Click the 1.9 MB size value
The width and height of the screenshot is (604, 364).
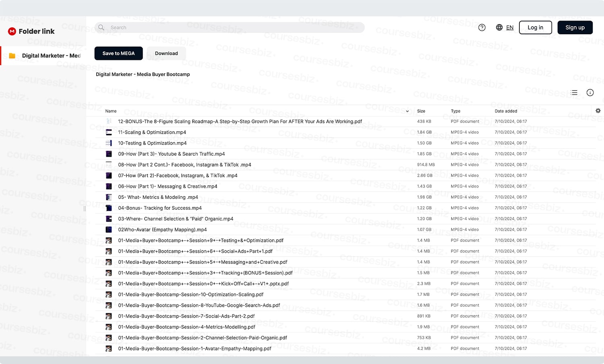(424, 327)
